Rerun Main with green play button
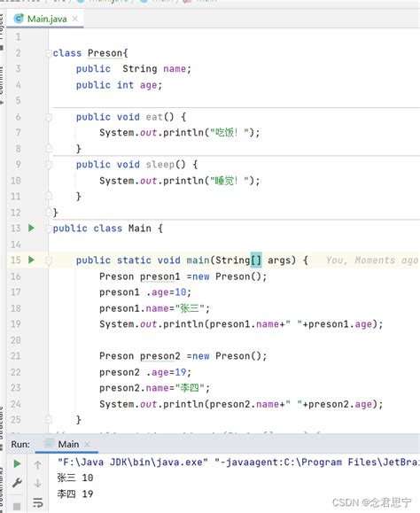Image resolution: width=420 pixels, height=513 pixels. tap(17, 463)
